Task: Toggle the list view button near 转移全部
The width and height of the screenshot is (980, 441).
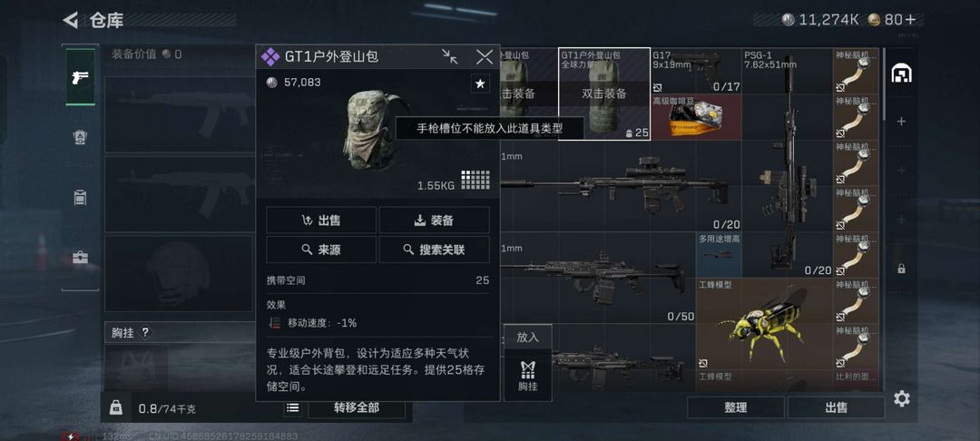Action: click(292, 408)
